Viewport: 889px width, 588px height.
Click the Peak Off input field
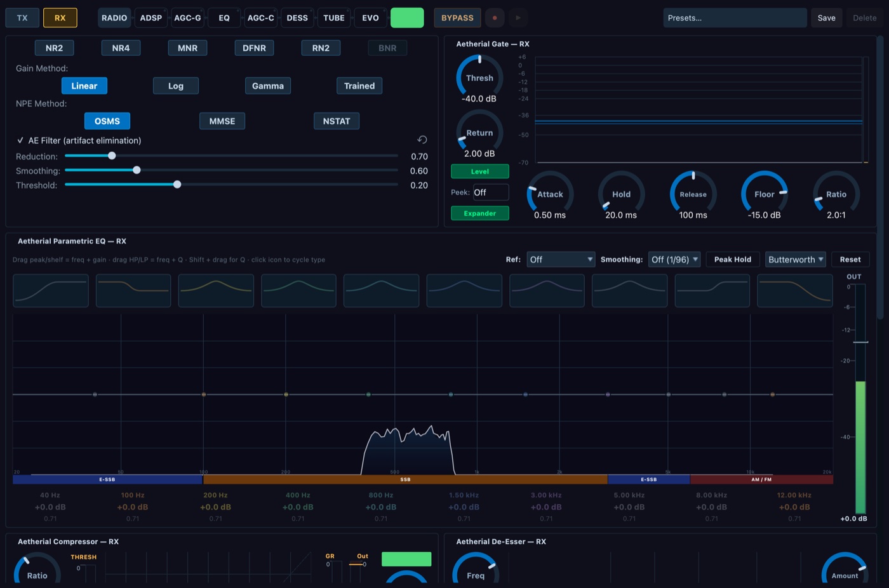[491, 192]
